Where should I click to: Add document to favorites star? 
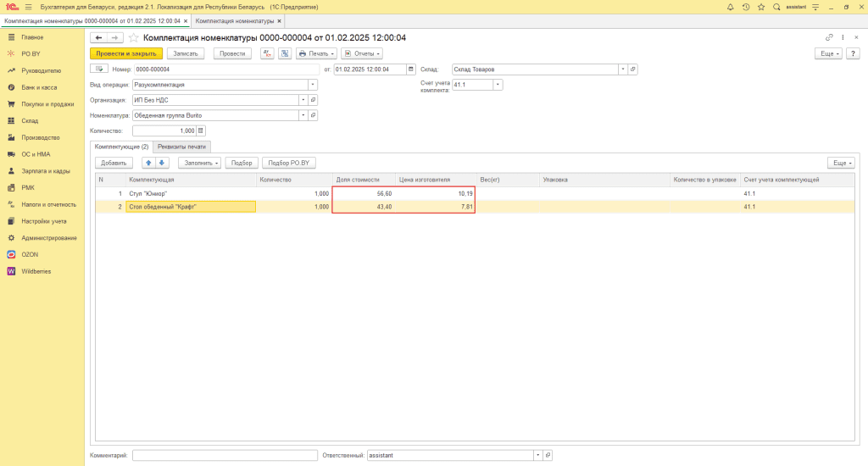pos(133,37)
